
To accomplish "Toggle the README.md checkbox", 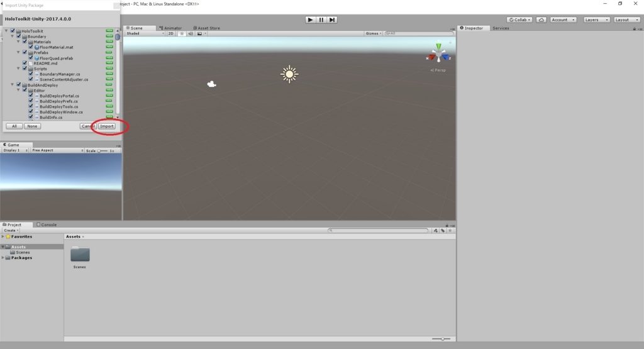I will pyautogui.click(x=25, y=64).
